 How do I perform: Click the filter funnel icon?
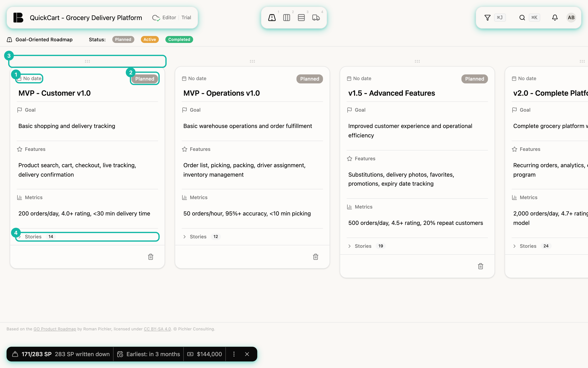[x=487, y=18]
